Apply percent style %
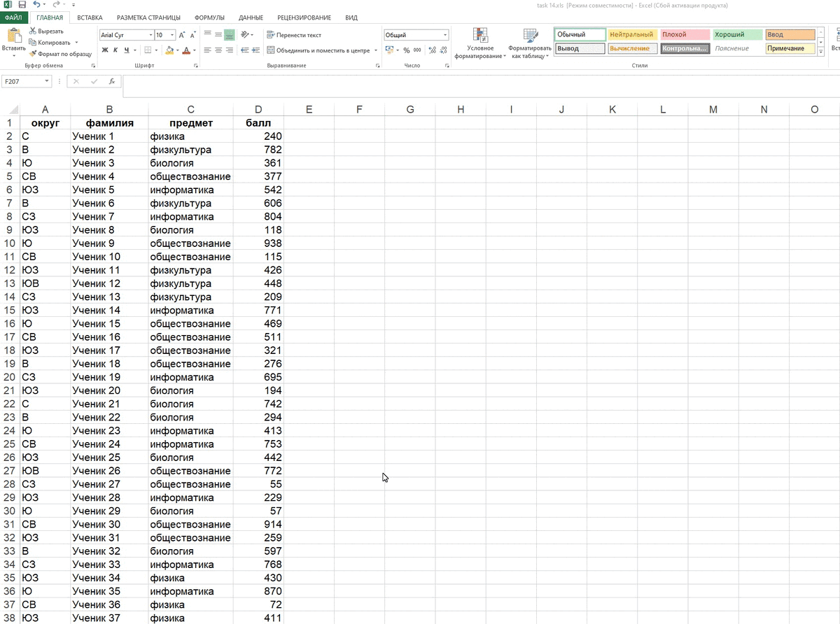Image resolution: width=840 pixels, height=624 pixels. coord(407,50)
